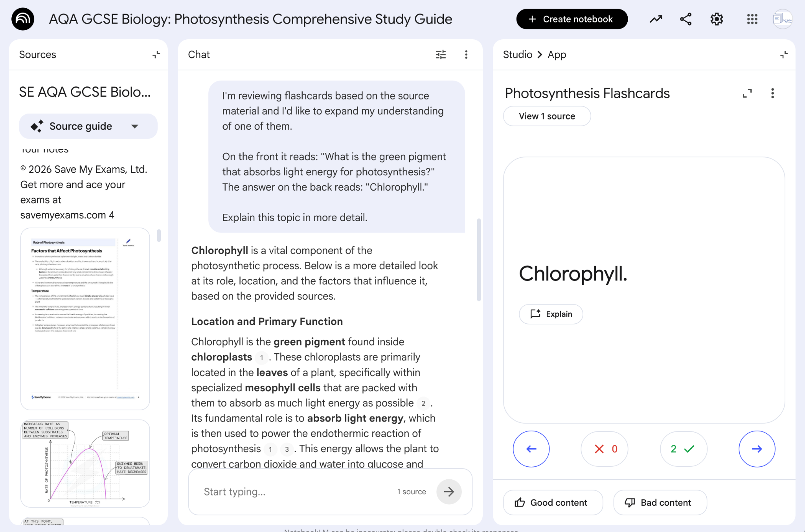
Task: Click Create notebook button
Action: tap(572, 19)
